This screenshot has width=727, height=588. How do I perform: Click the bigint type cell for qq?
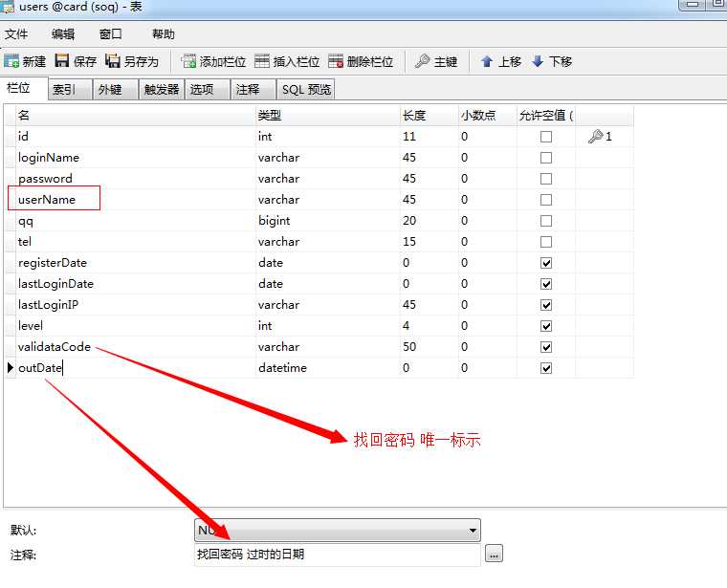pos(328,221)
